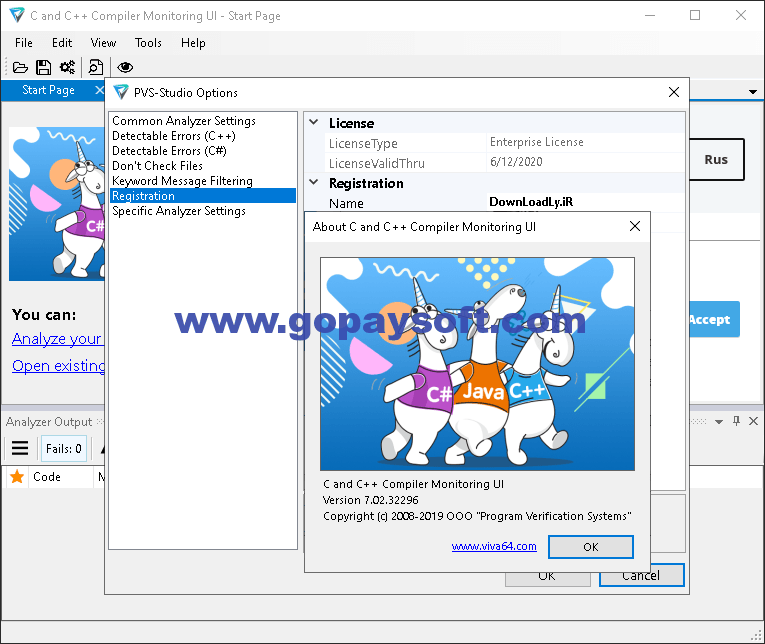Click OK in the About dialog
The height and width of the screenshot is (644, 765).
(591, 547)
